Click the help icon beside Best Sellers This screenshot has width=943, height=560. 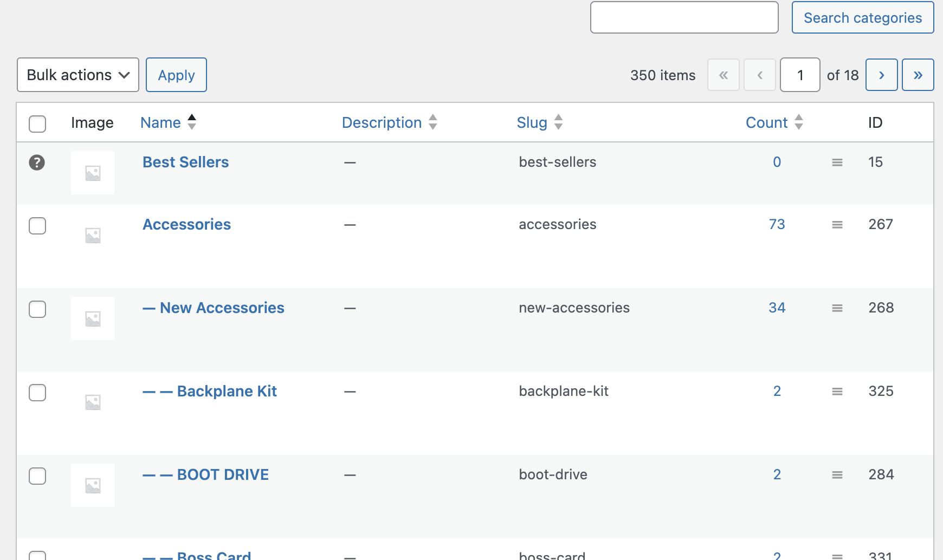tap(37, 162)
